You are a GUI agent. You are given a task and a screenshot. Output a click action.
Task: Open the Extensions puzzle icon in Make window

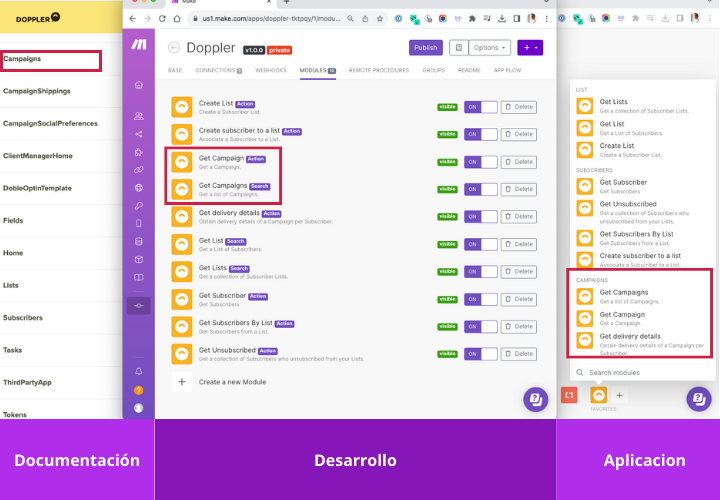[x=472, y=19]
